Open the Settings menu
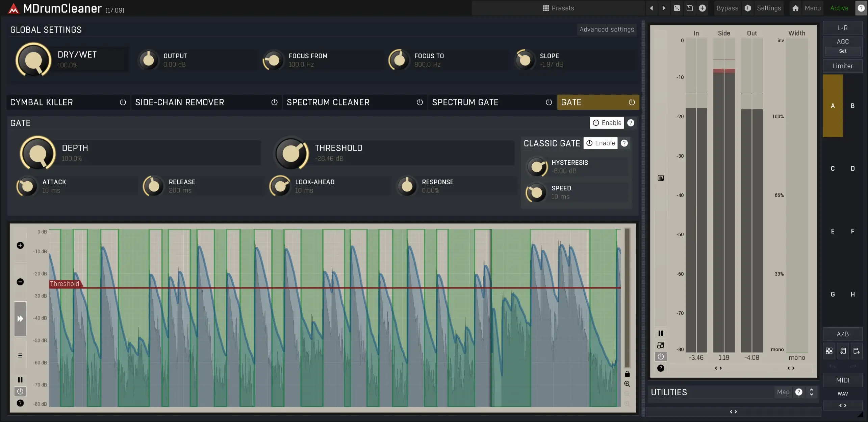Image resolution: width=868 pixels, height=422 pixels. click(769, 8)
